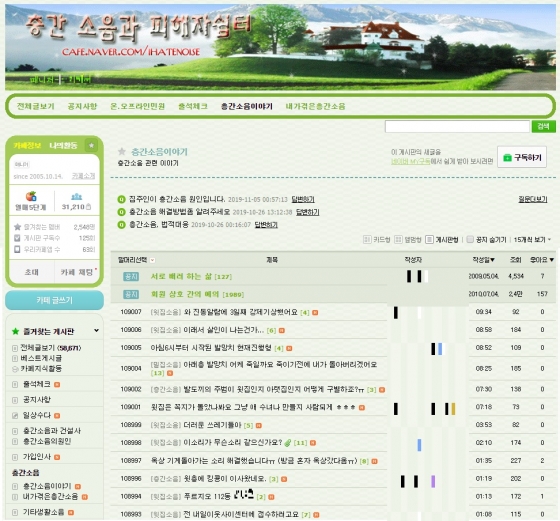Open 출석체크 board in the sidebar
This screenshot has height=521, width=560.
pos(36,384)
